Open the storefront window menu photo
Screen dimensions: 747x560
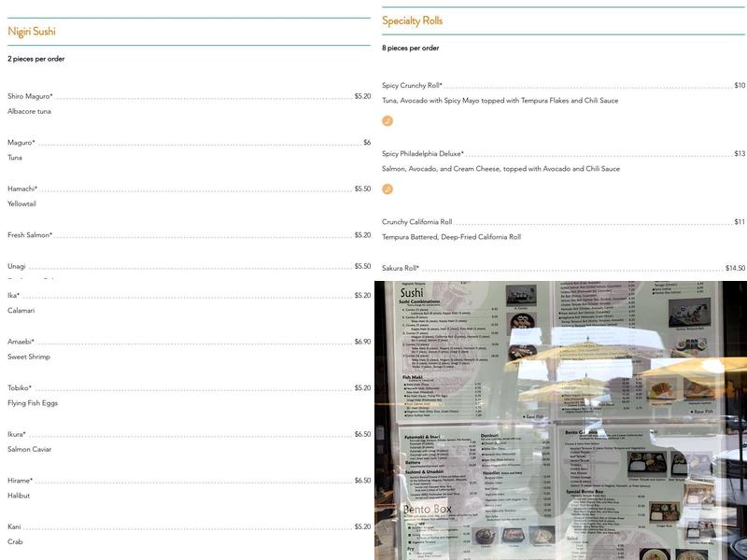coord(560,420)
